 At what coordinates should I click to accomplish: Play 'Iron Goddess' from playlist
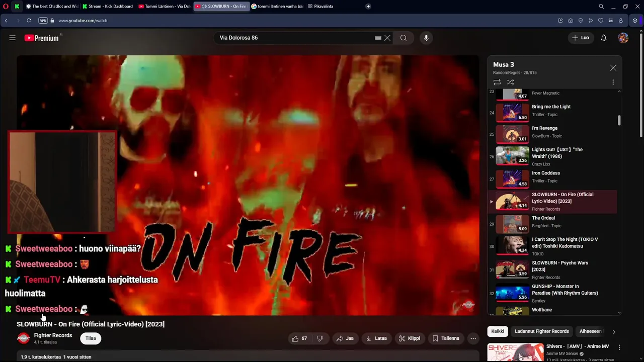click(x=552, y=179)
